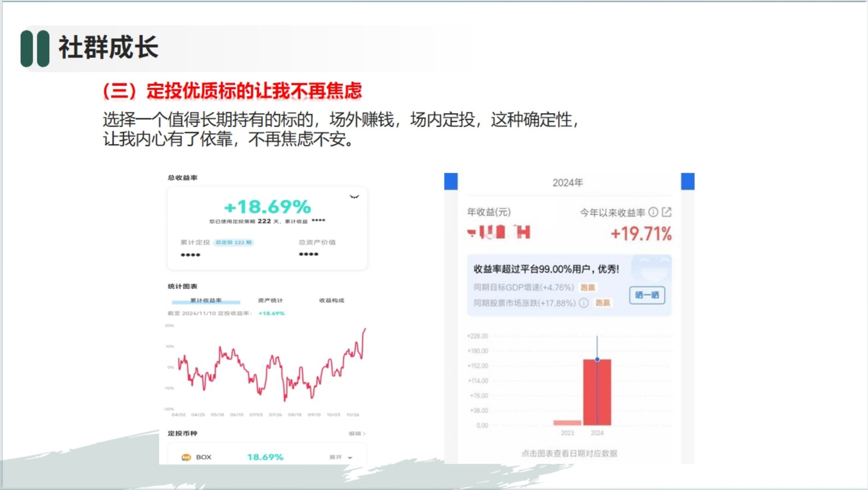Open 编辑 link for 定投币种
The height and width of the screenshot is (490, 868).
[357, 433]
